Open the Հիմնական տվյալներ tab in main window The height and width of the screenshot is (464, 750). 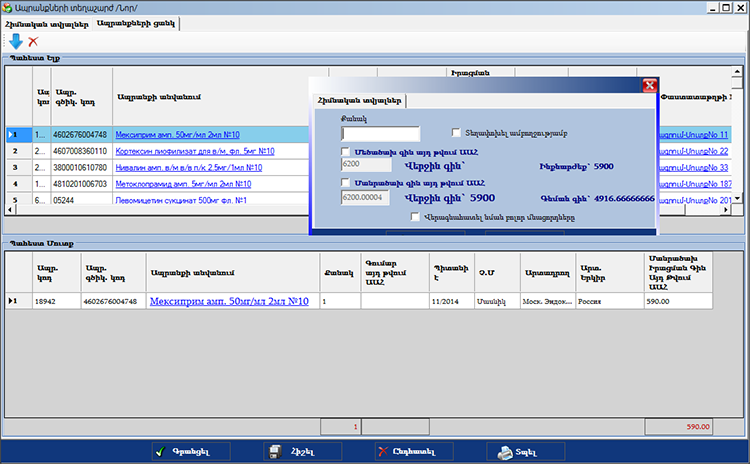(48, 23)
